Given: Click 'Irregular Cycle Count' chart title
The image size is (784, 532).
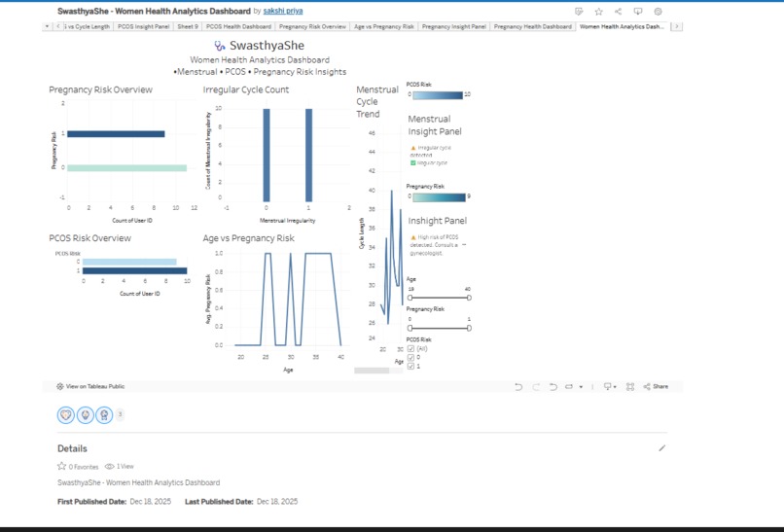Looking at the screenshot, I should click(x=245, y=90).
